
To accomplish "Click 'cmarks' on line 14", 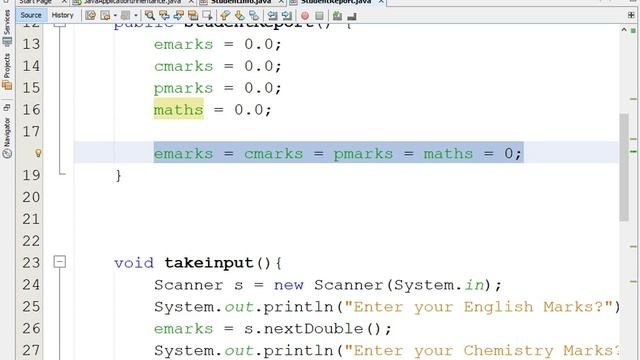I will 183,66.
